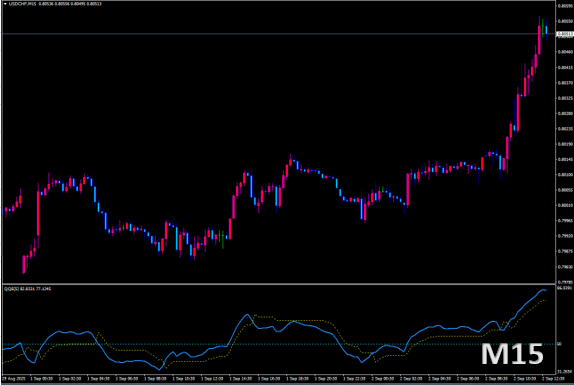Click the 0.80190 price axis label
This screenshot has height=385, width=574.
click(x=565, y=144)
